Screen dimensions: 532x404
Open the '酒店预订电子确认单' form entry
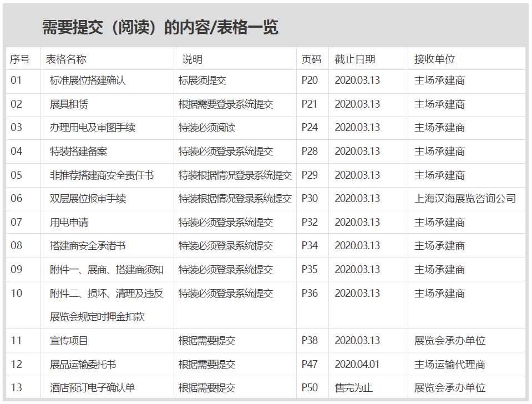pyautogui.click(x=93, y=388)
